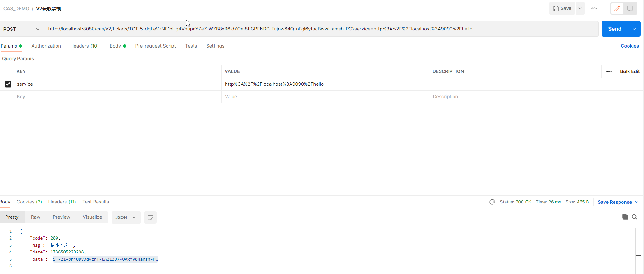
Task: Open the Pre-request Script tab
Action: coord(155,46)
